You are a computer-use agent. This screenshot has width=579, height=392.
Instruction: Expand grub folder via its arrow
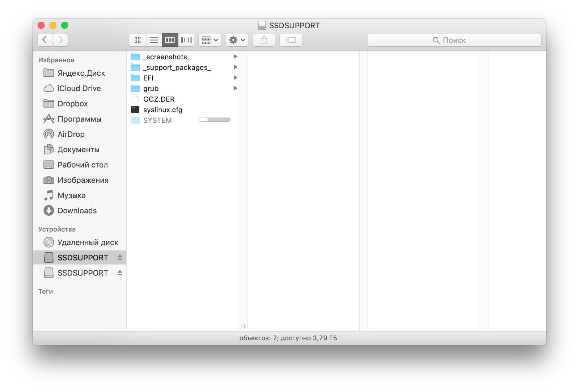pyautogui.click(x=235, y=88)
